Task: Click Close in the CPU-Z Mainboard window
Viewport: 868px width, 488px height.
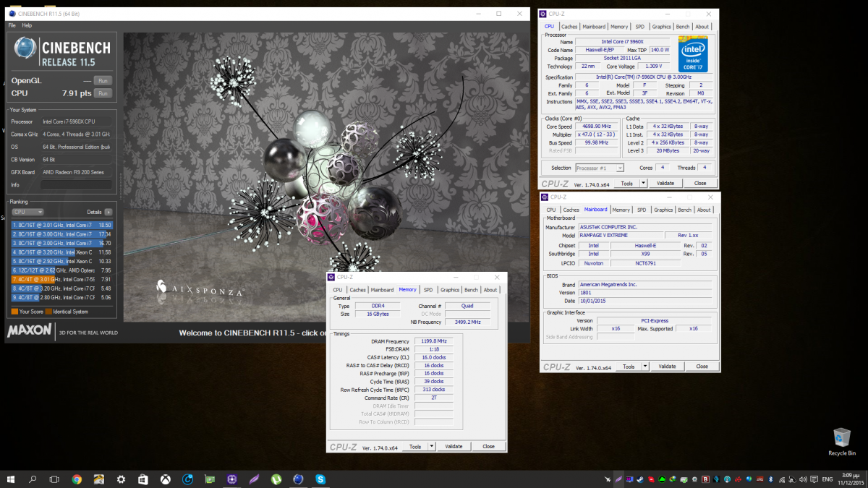Action: pos(702,367)
